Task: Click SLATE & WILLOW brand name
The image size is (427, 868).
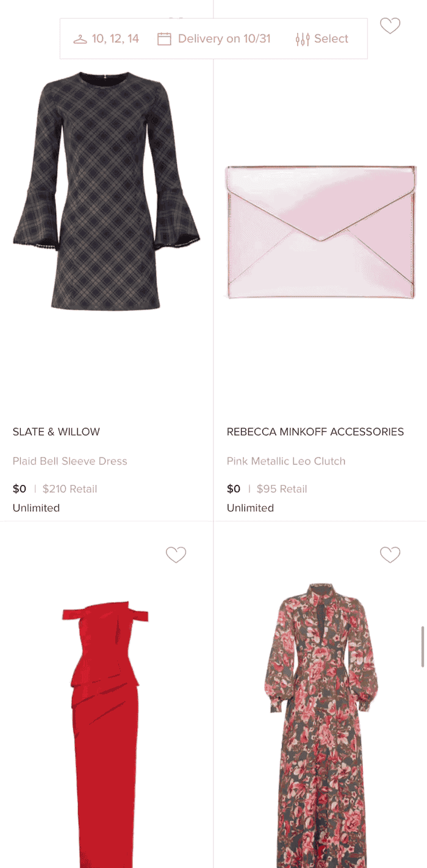Action: click(x=56, y=432)
